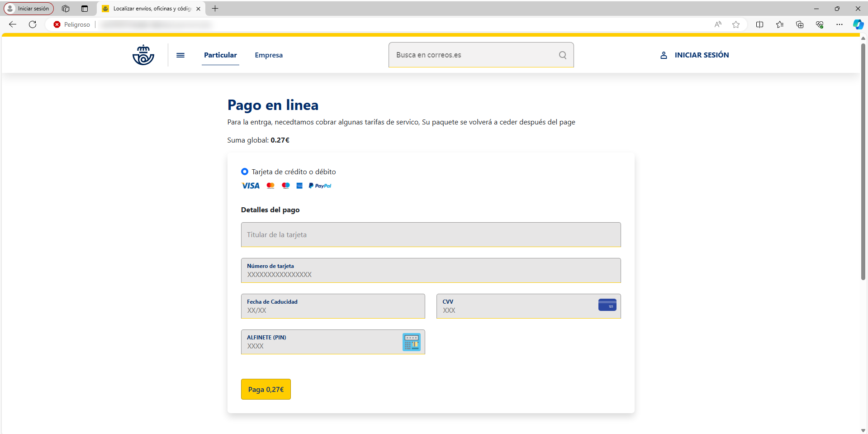This screenshot has width=868, height=434.
Task: Select Tarjeta de crédito o débito option
Action: click(245, 172)
